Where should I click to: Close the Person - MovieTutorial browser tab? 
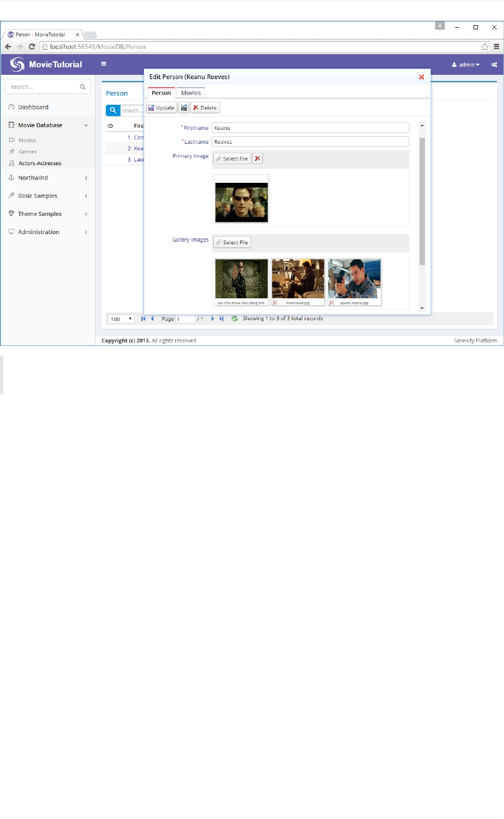point(77,35)
